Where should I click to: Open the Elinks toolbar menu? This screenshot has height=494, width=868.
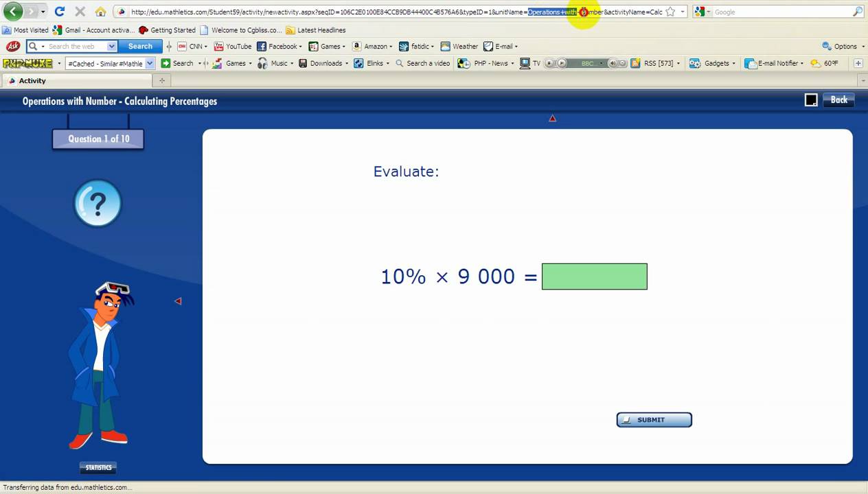pos(372,63)
